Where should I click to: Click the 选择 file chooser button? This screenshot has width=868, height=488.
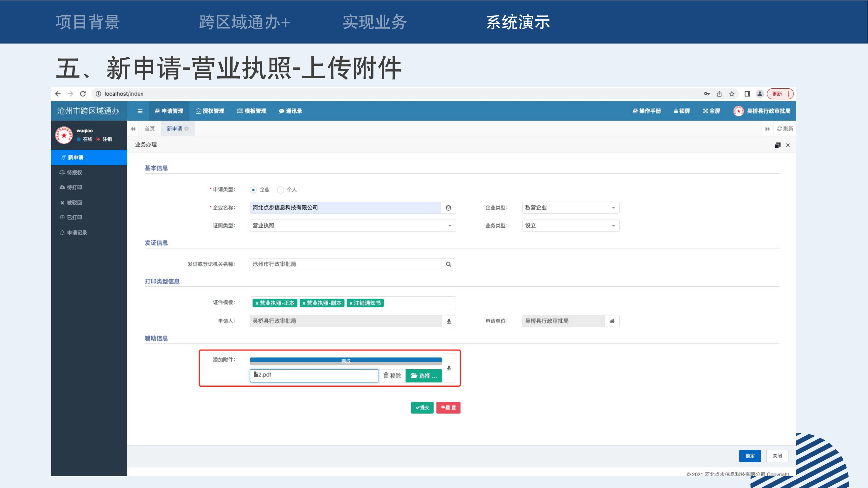click(424, 376)
